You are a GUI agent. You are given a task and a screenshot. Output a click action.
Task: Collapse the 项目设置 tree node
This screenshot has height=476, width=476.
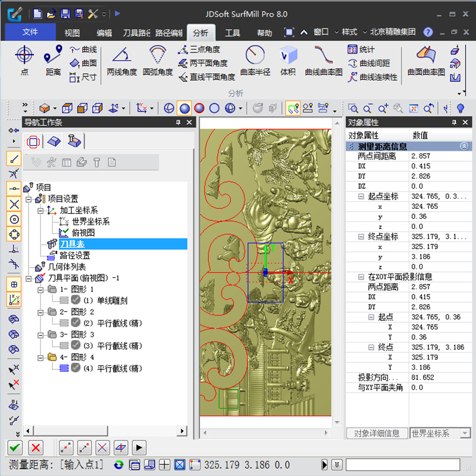pyautogui.click(x=29, y=199)
